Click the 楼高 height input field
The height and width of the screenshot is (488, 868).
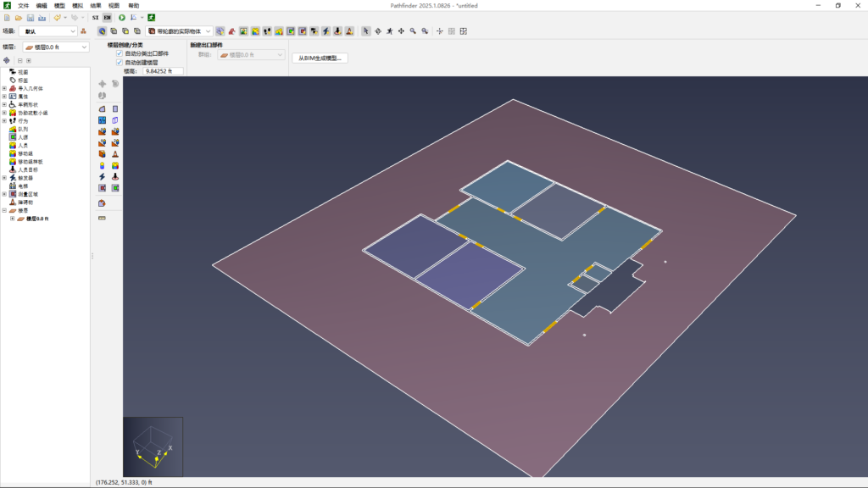coord(164,72)
